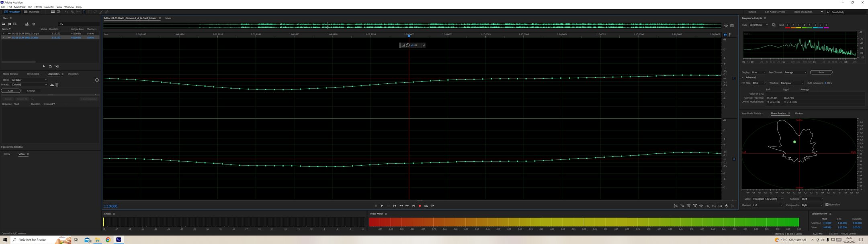Toggle Skip Selection in transport
Screen dimensions: 868x244
tap(432, 206)
